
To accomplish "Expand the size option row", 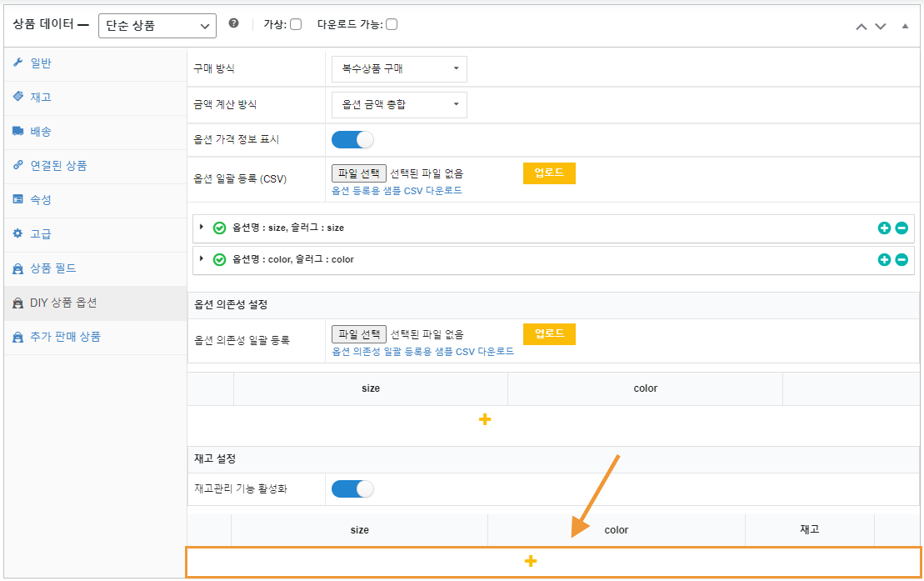I will 202,227.
